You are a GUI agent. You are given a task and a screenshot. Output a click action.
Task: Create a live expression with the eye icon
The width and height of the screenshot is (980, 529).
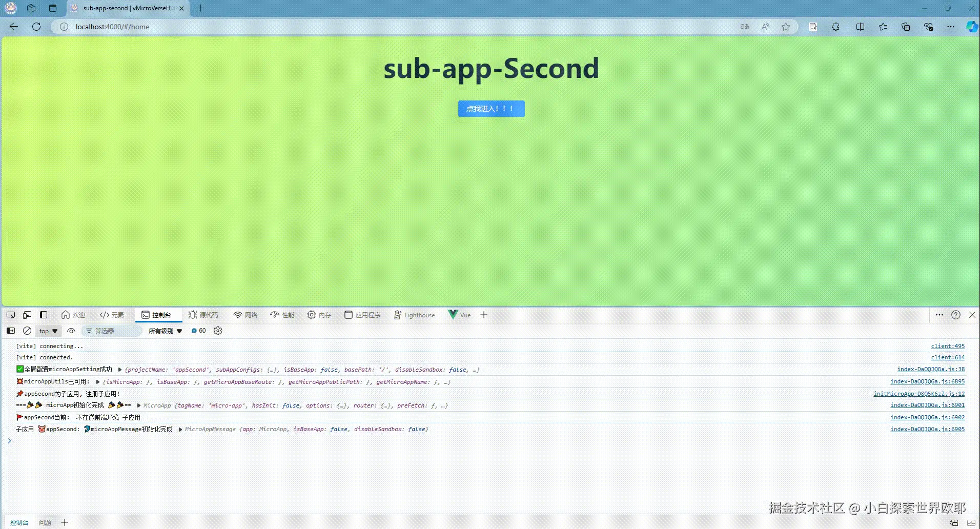coord(71,331)
